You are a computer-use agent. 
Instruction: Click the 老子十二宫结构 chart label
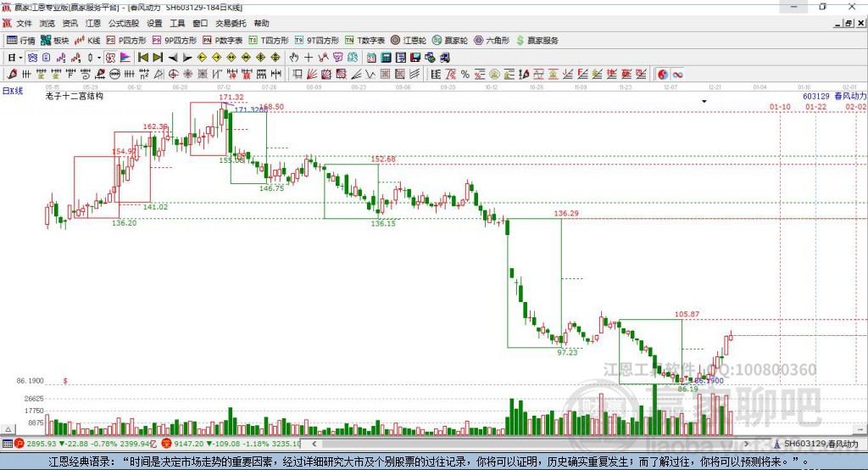coord(75,96)
